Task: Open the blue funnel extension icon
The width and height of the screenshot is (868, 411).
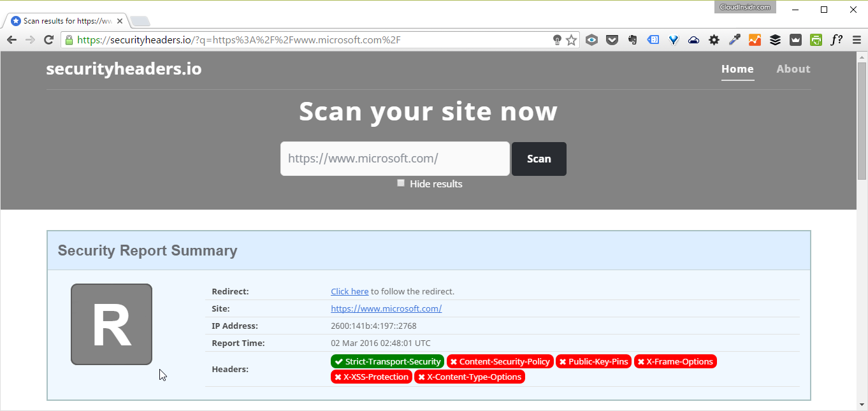Action: pyautogui.click(x=674, y=40)
